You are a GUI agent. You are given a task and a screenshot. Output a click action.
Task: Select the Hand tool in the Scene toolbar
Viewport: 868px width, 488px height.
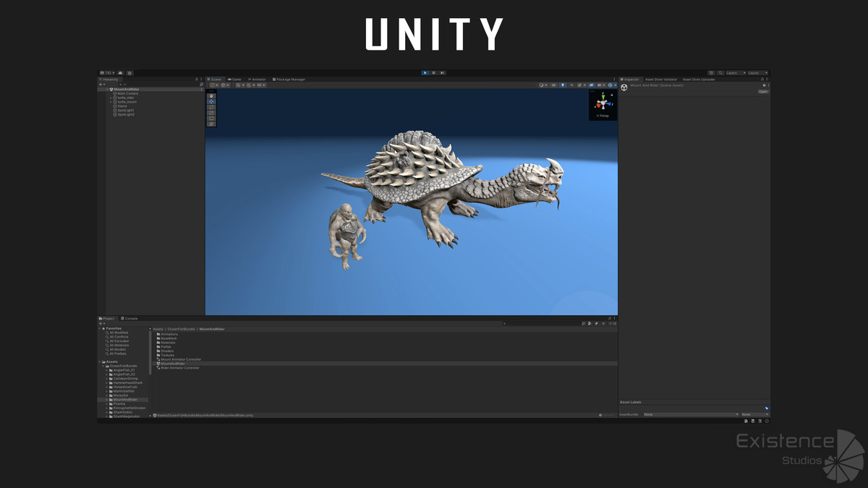pos(211,95)
